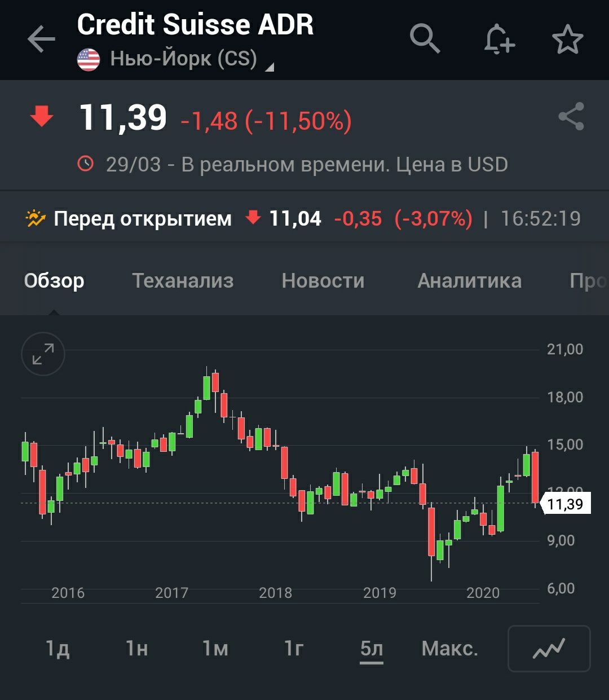This screenshot has height=700, width=609.
Task: Add Credit Suisse to favorites star
Action: (567, 39)
